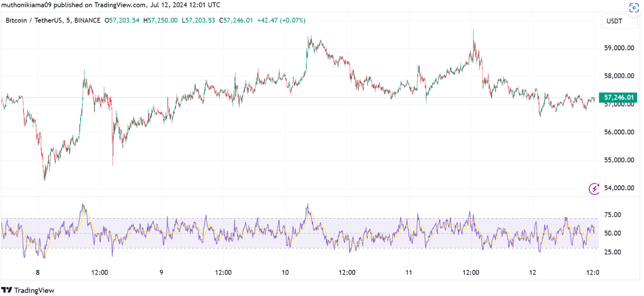Viewport: 644px width, 296px height.
Task: Click the RSI 25.00 level label
Action: [x=613, y=252]
